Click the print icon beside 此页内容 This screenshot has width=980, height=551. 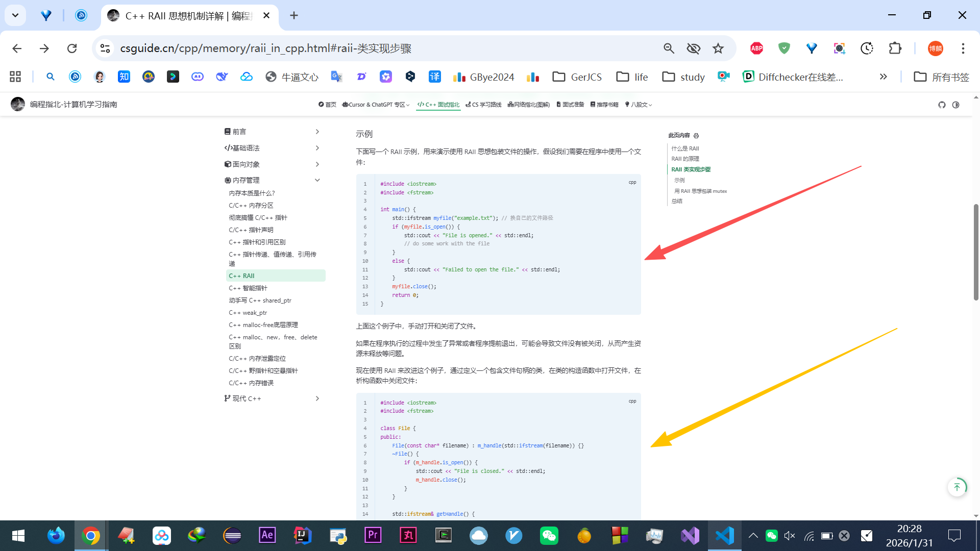pyautogui.click(x=696, y=136)
